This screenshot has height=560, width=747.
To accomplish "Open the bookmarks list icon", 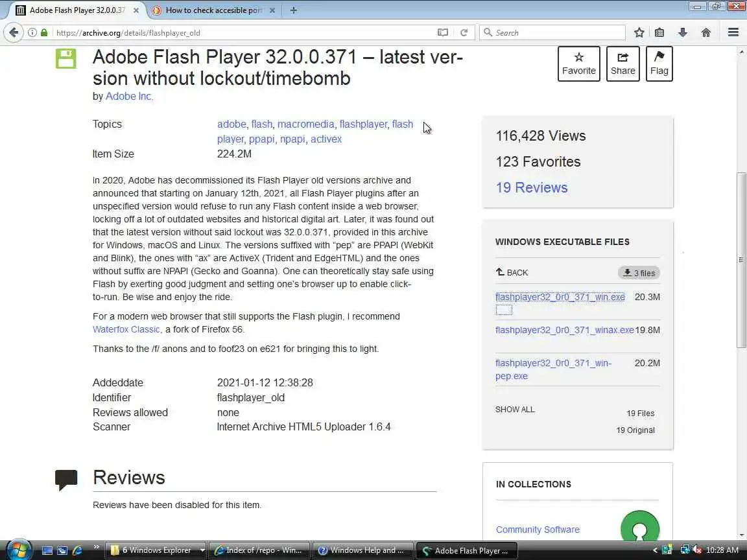I will (659, 32).
